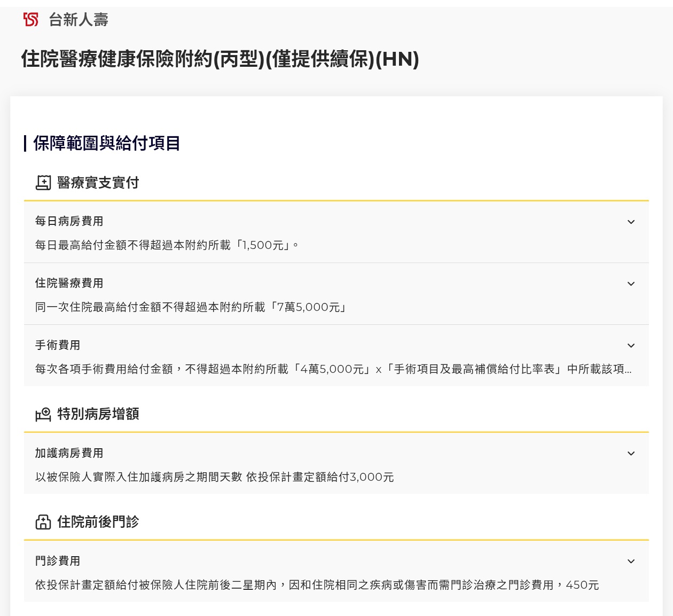Image resolution: width=673 pixels, height=616 pixels.
Task: Select the 門診費用 row title
Action: coord(58,561)
